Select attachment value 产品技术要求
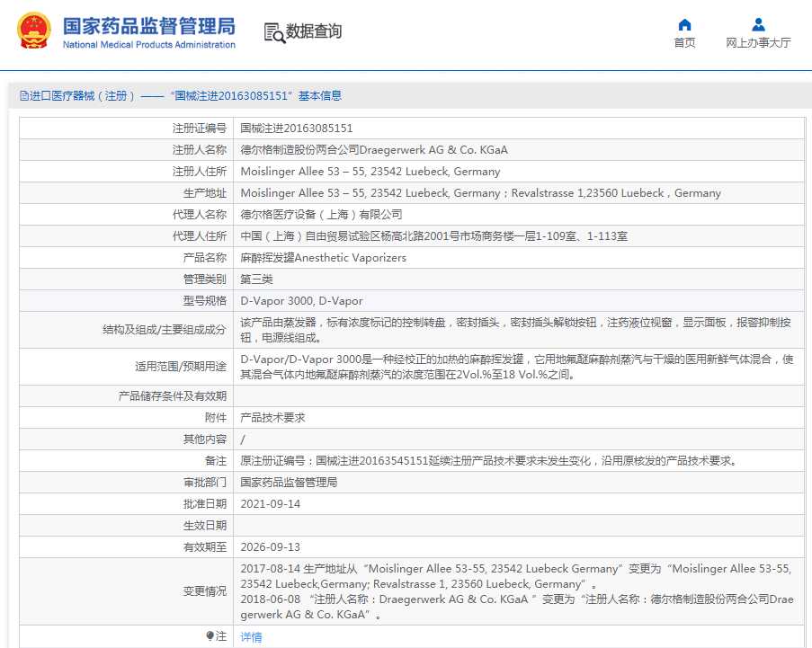Viewport: 812px width, 648px height. coord(272,418)
